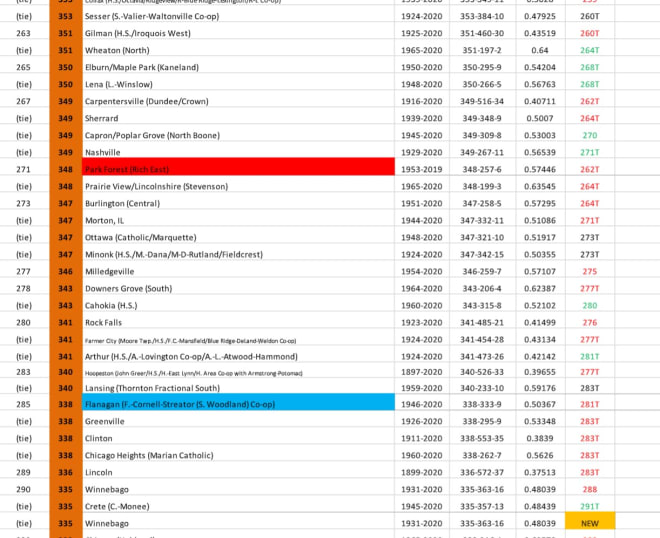Click the rank cell '285'
Viewport: 660px width, 538px height.
pyautogui.click(x=24, y=405)
